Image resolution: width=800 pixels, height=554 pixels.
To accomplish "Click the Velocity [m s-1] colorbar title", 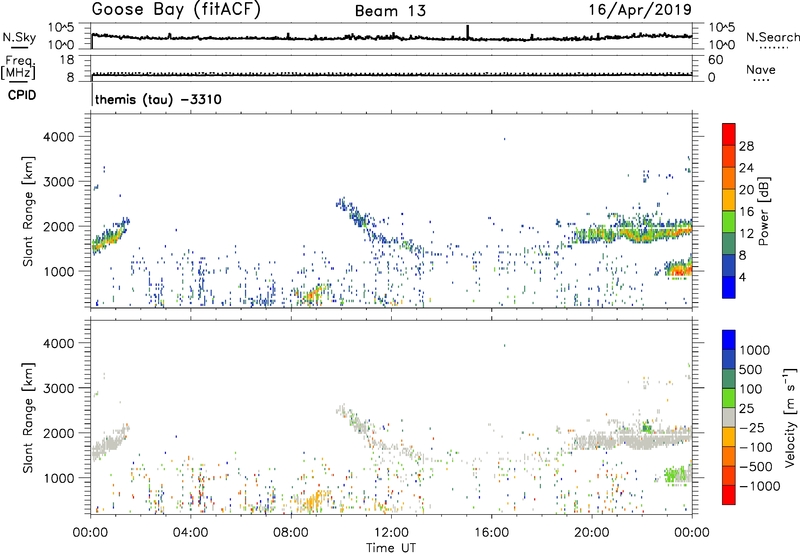I will (x=790, y=417).
